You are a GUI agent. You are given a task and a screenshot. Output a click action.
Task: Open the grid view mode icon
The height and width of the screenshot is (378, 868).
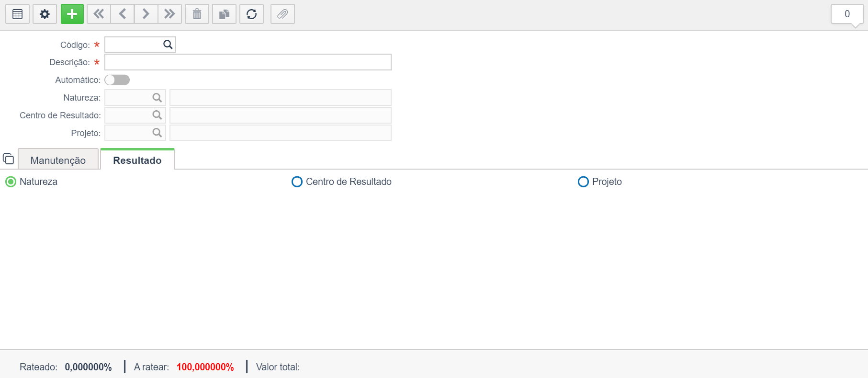(17, 14)
